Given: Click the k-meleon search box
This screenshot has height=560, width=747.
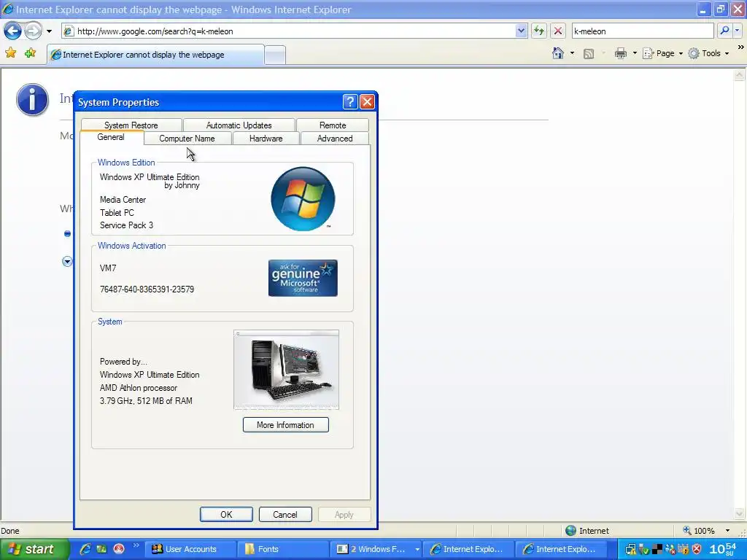Looking at the screenshot, I should (x=642, y=31).
